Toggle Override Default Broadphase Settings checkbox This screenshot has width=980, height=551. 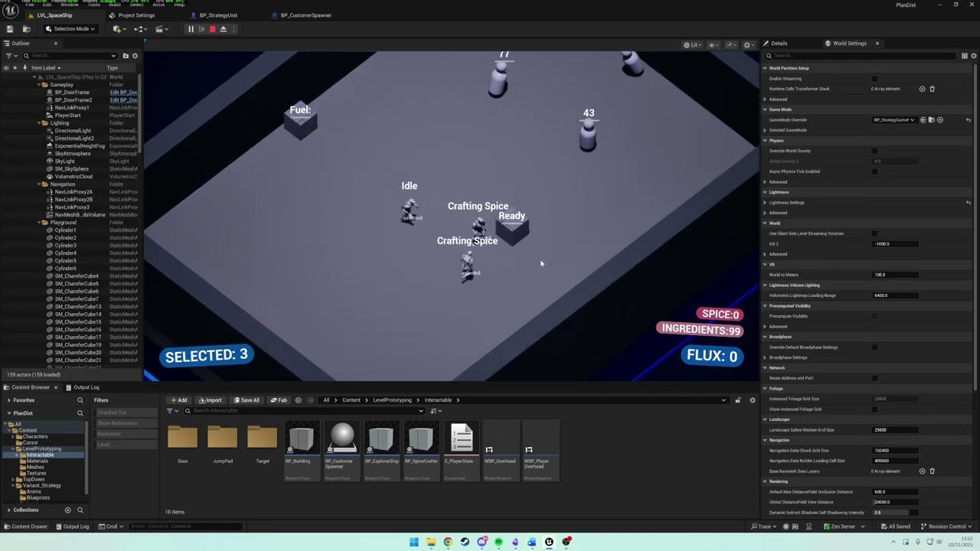click(x=874, y=347)
